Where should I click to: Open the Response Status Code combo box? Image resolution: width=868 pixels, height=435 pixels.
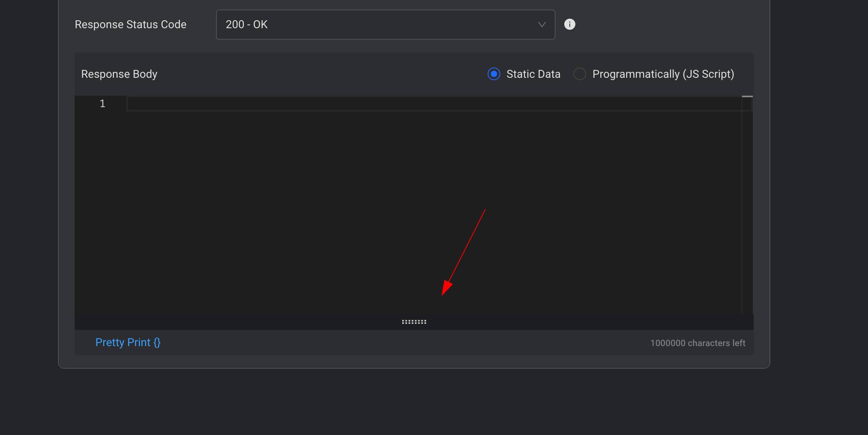point(385,25)
